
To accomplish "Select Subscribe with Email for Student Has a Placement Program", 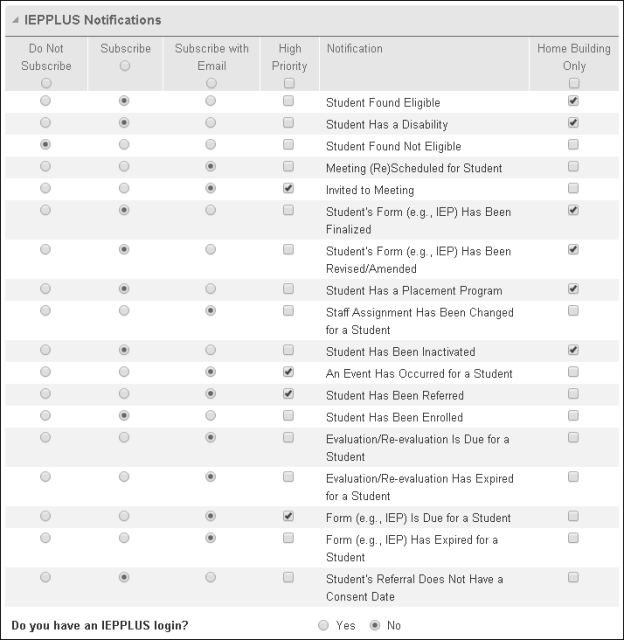I will 211,290.
